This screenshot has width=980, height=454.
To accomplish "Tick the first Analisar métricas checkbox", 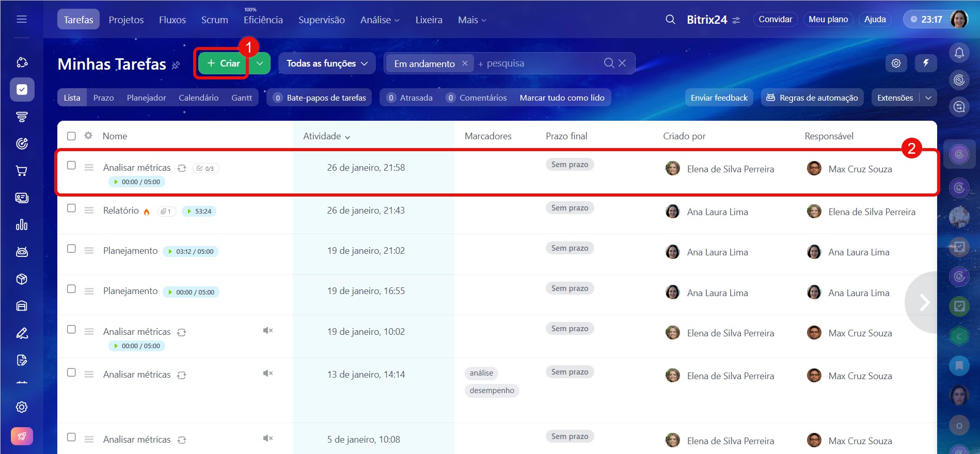I will tap(71, 165).
